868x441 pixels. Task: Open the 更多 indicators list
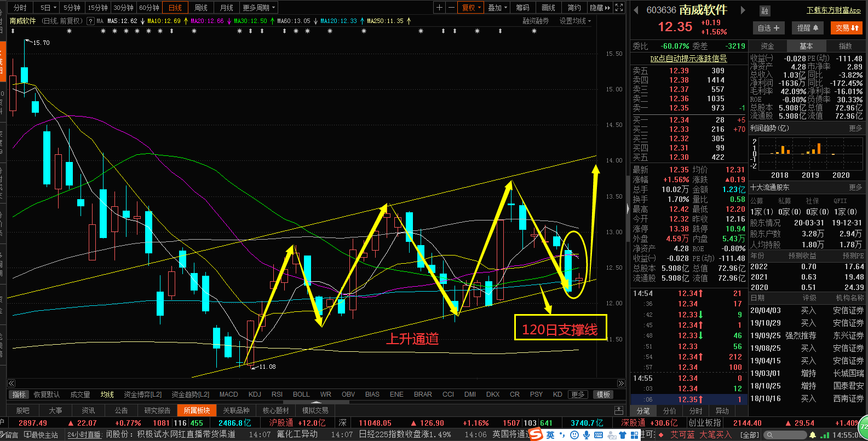(578, 394)
